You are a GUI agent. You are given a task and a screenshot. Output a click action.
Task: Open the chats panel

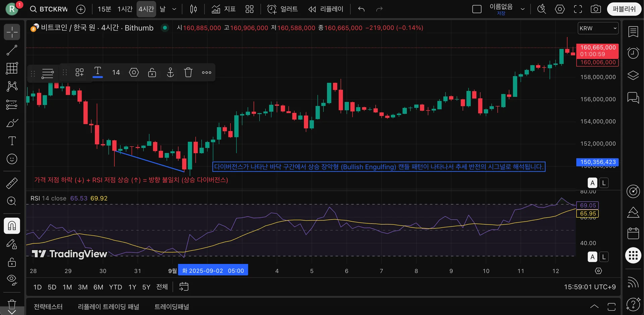633,97
